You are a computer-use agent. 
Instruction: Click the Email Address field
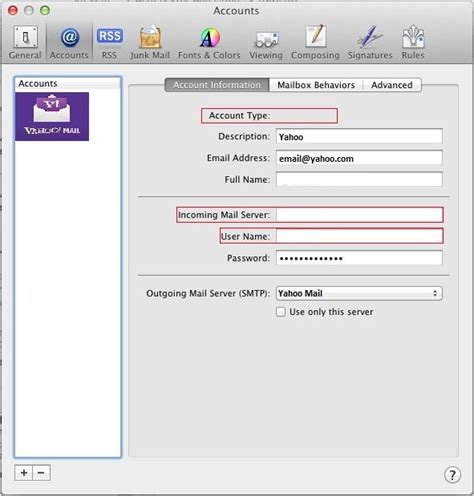359,158
